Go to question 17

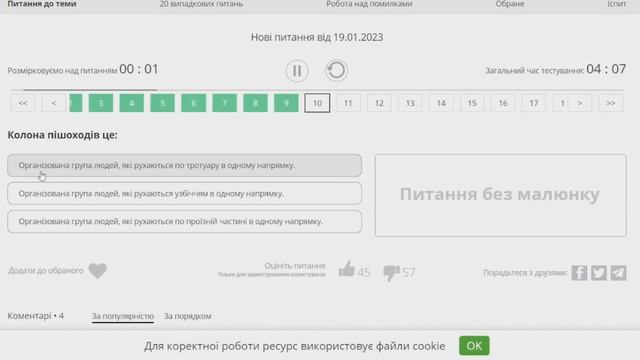coord(534,103)
